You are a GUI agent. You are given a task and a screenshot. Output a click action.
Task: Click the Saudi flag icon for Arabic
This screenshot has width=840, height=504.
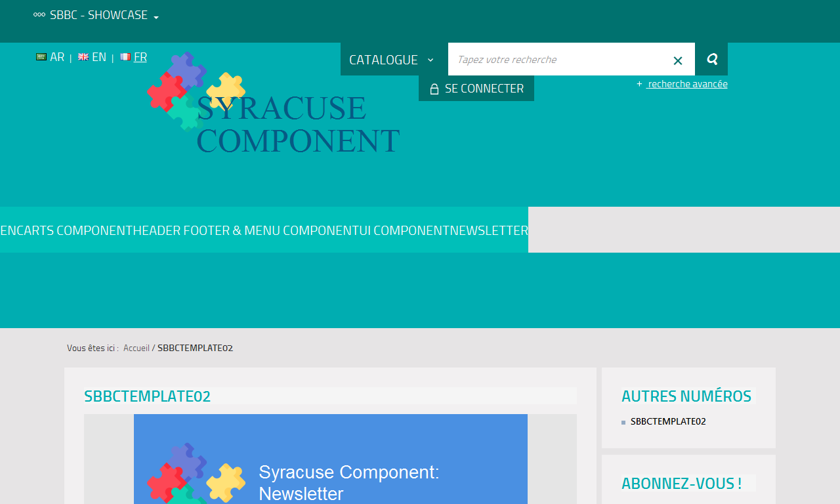(41, 57)
